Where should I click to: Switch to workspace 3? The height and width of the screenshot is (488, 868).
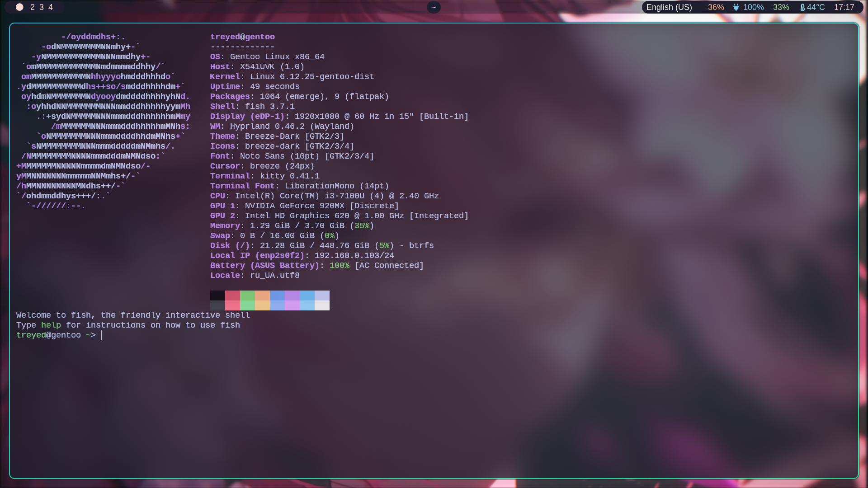click(x=42, y=7)
